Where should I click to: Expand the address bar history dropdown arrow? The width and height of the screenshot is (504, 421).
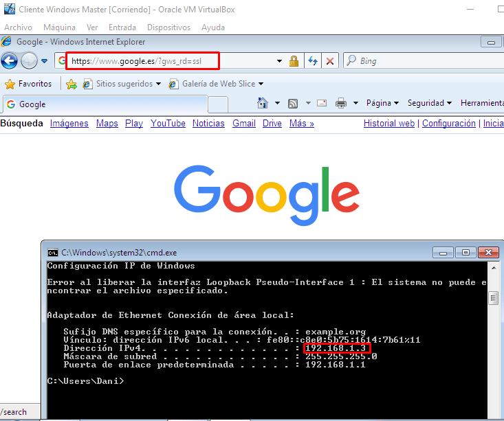279,61
